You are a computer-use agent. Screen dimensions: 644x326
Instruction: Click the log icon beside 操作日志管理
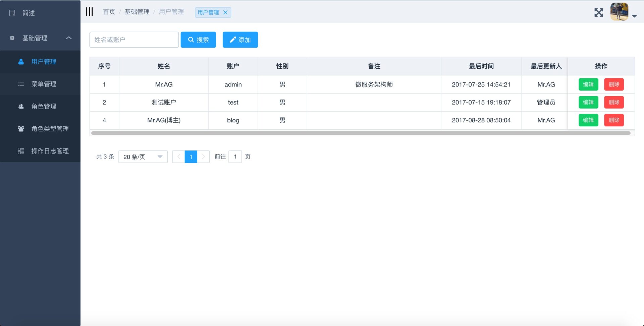click(x=21, y=151)
